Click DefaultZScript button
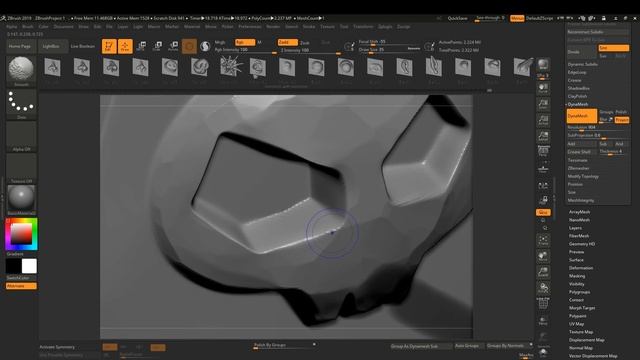The height and width of the screenshot is (360, 640). (x=539, y=18)
